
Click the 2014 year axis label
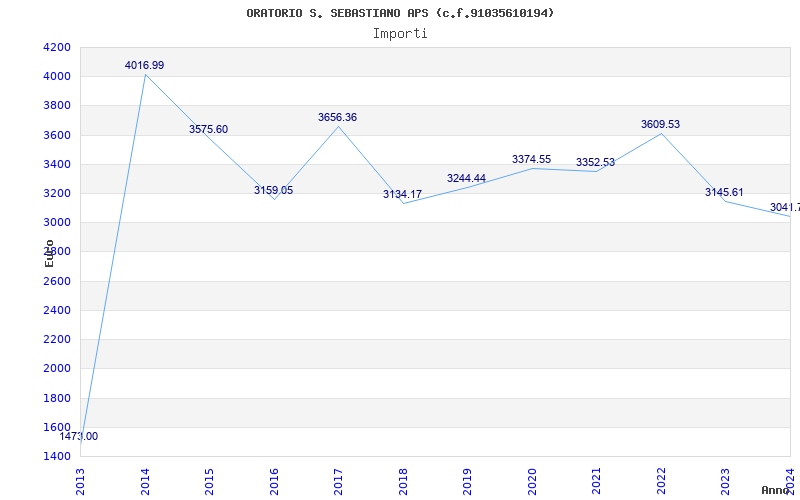145,482
